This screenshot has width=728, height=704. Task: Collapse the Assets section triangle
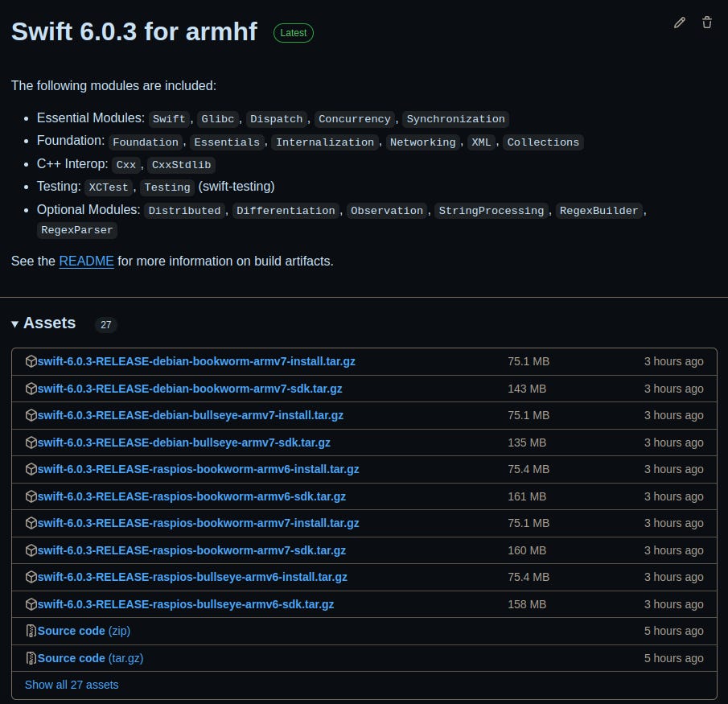14,324
